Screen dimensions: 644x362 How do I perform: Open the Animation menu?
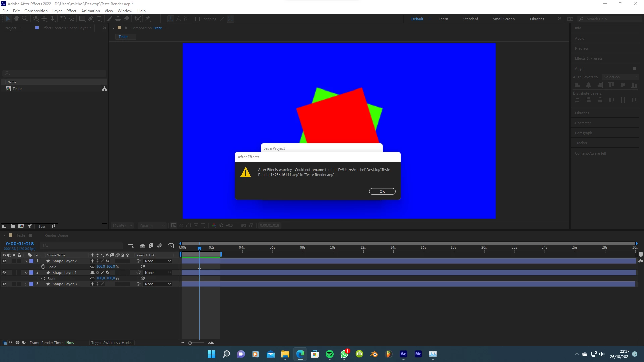click(90, 11)
